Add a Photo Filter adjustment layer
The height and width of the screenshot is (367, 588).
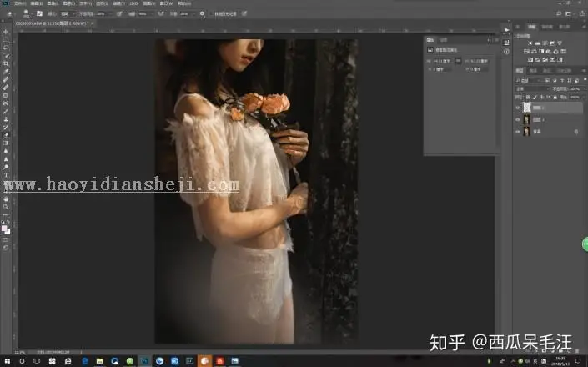coord(548,52)
